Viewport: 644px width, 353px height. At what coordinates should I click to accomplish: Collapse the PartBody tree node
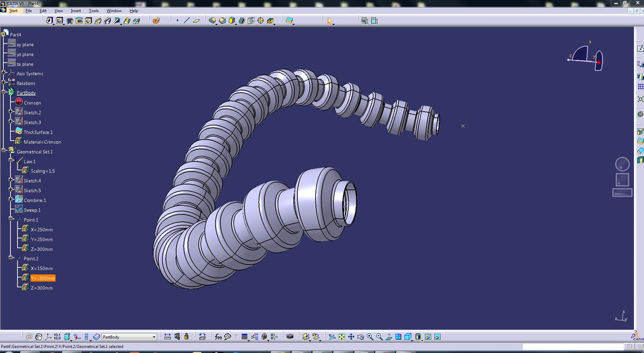pyautogui.click(x=4, y=93)
